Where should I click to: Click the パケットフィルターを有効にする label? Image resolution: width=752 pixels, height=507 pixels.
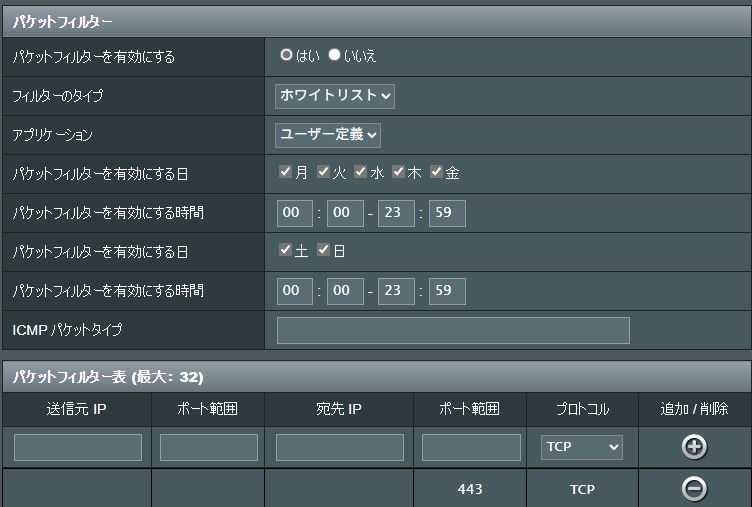[x=94, y=57]
